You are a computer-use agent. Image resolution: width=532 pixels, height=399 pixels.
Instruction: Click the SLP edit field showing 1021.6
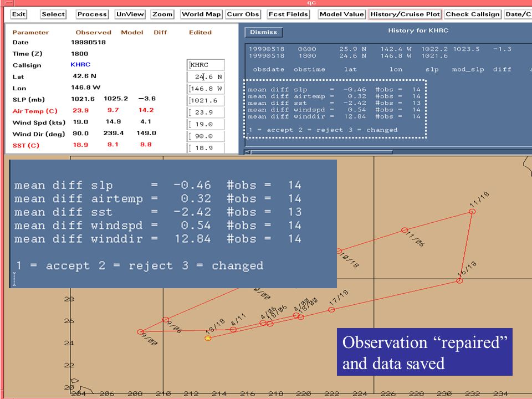[x=206, y=100]
